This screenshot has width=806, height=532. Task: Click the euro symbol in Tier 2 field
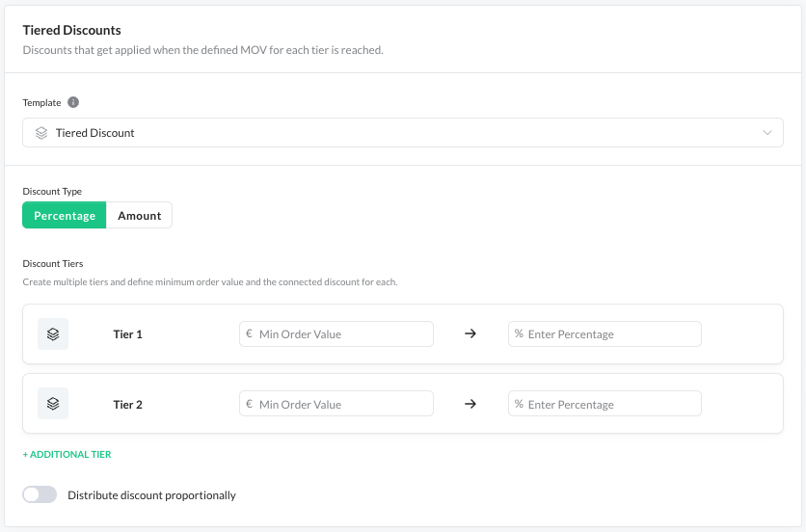click(250, 404)
